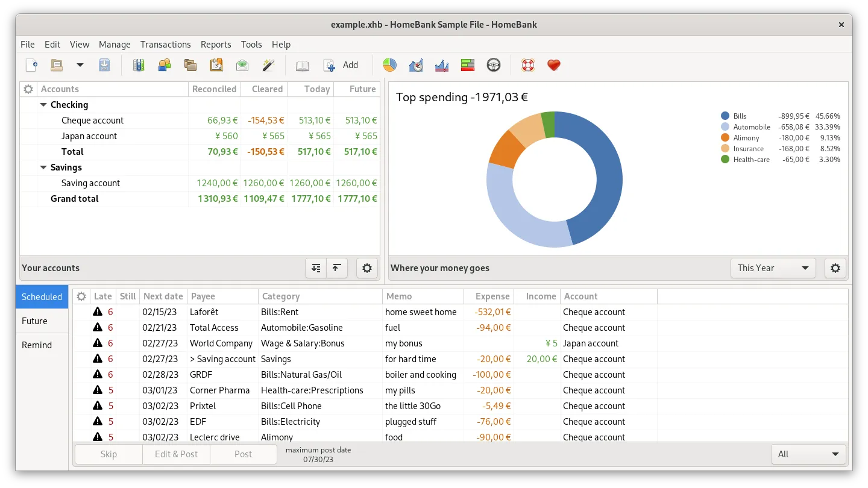Open the This Year date range dropdown
Screen dimensions: 868x488
[773, 268]
